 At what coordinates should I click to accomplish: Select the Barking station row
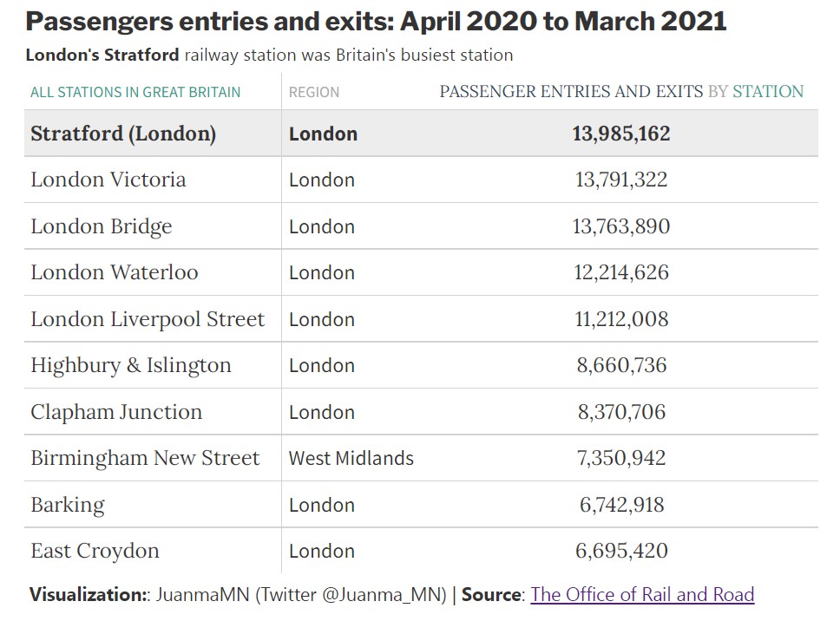pos(421,505)
